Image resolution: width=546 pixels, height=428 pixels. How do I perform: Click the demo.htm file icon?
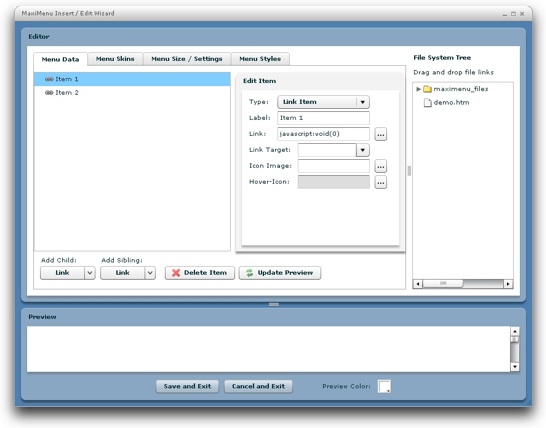[427, 102]
